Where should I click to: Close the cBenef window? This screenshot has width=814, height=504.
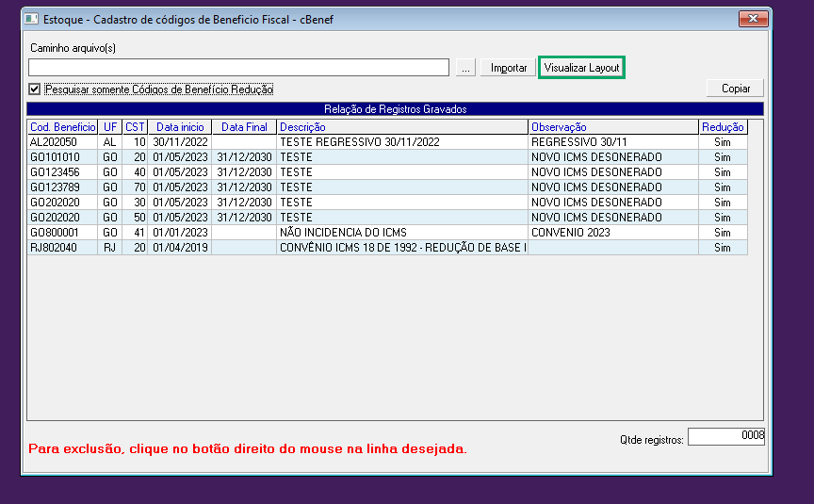(x=753, y=19)
